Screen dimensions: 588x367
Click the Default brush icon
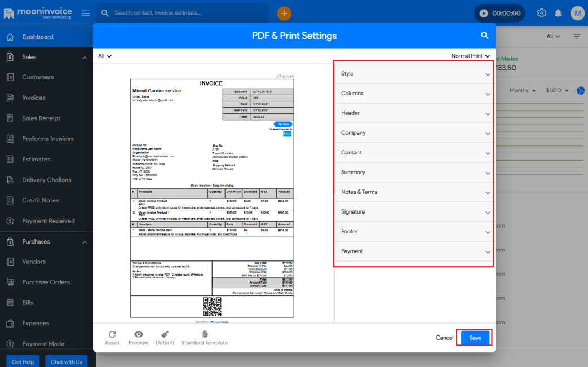165,335
